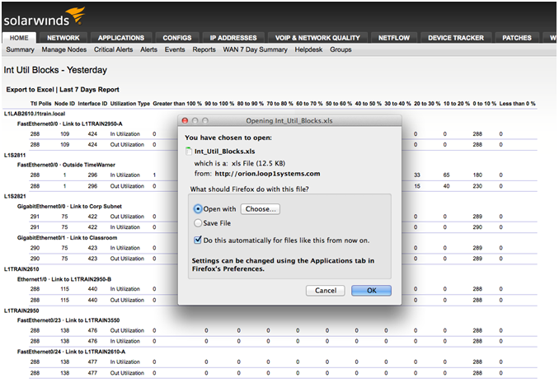Viewport: 559px width, 392px height.
Task: Click the Int Util Blocks - Yesterday title
Action: [55, 70]
